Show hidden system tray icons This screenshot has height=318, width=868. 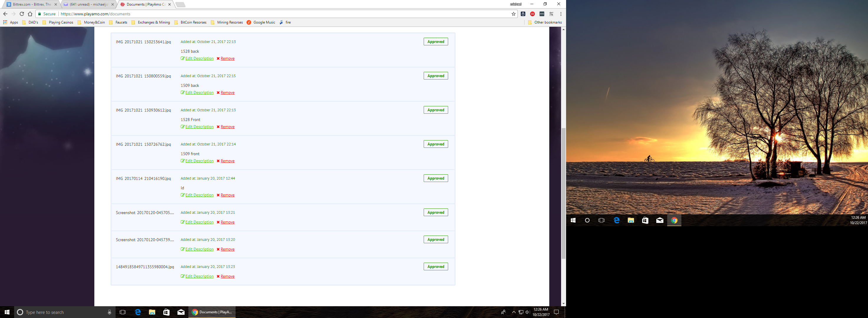(x=514, y=312)
